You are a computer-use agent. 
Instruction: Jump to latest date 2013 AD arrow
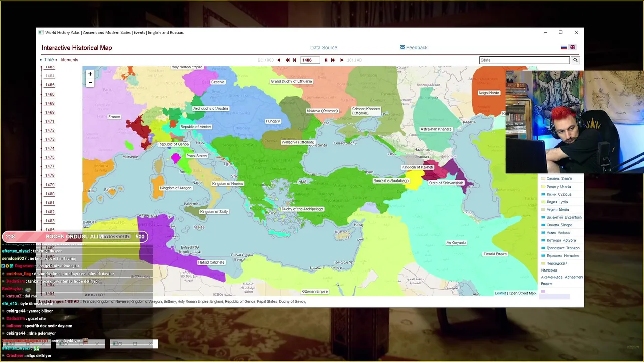(342, 60)
